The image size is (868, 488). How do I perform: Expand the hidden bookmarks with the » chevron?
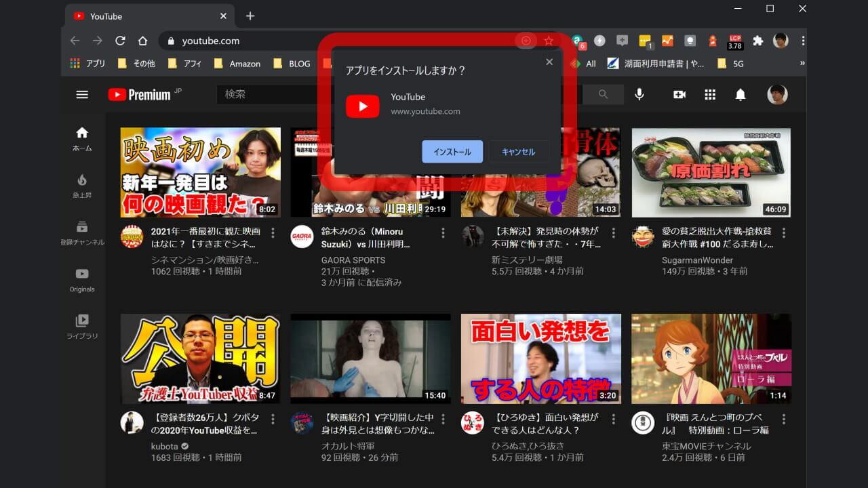point(802,63)
